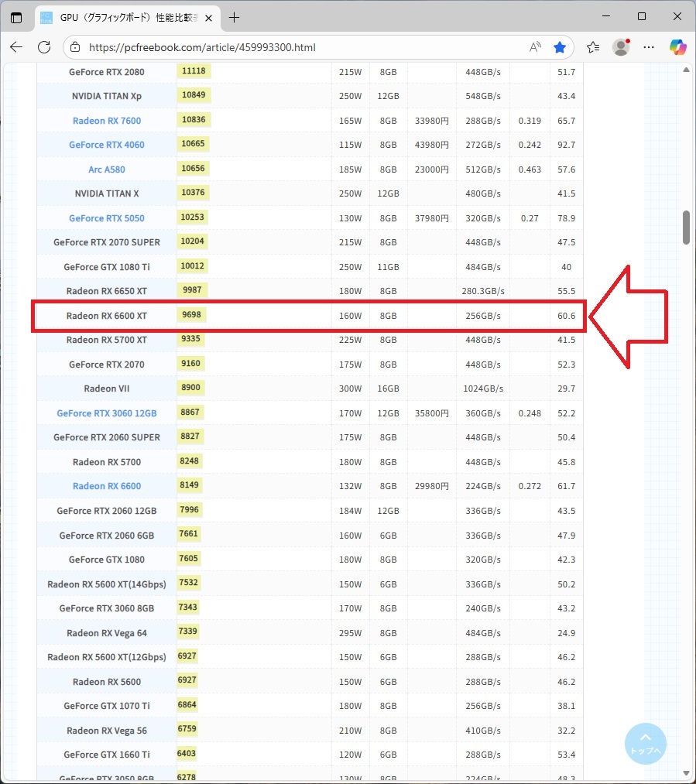Click the scrollbar up arrow

[x=686, y=70]
